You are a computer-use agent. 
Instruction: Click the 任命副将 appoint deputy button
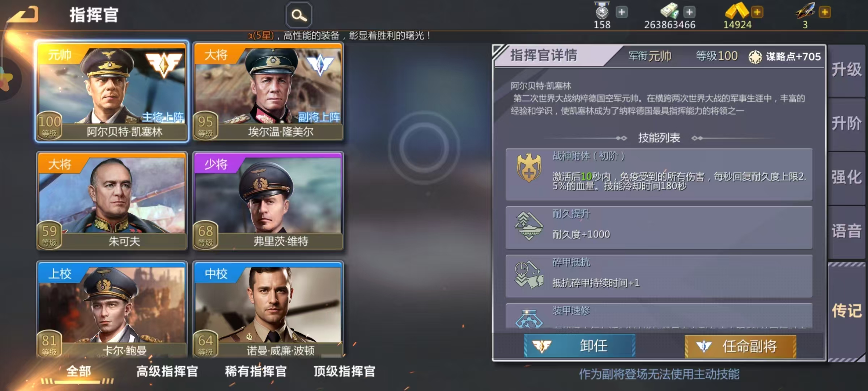click(740, 346)
